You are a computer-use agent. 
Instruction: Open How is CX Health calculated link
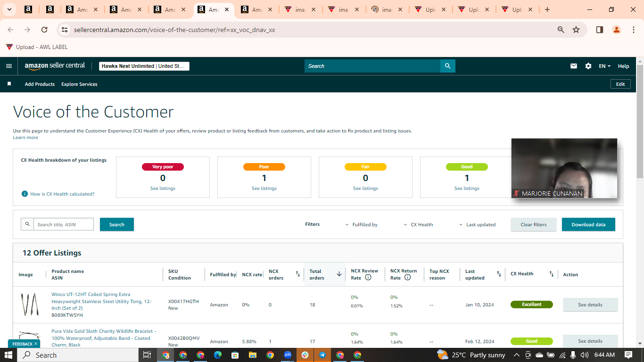(x=62, y=194)
